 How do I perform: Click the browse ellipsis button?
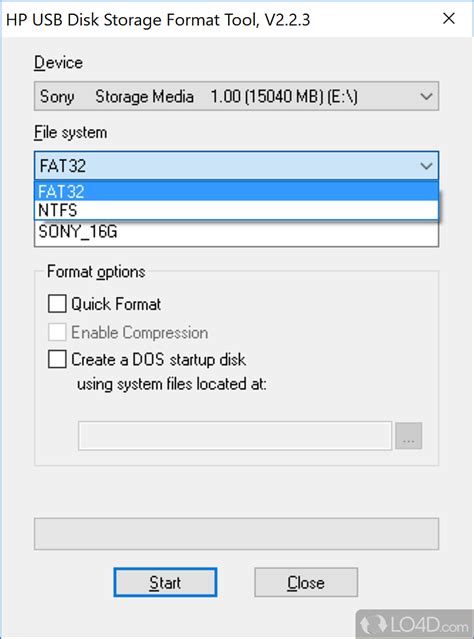408,436
